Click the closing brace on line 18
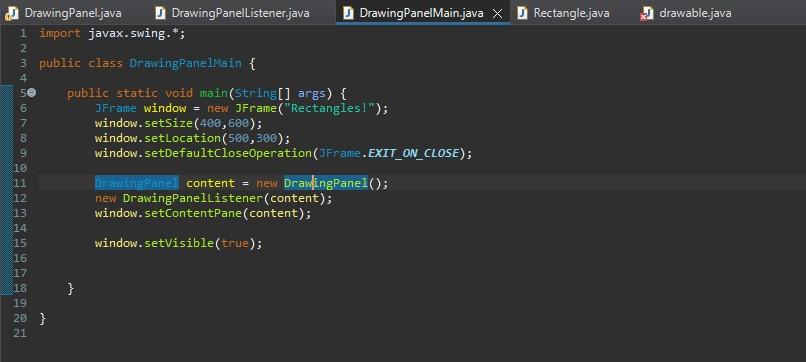 tap(70, 288)
